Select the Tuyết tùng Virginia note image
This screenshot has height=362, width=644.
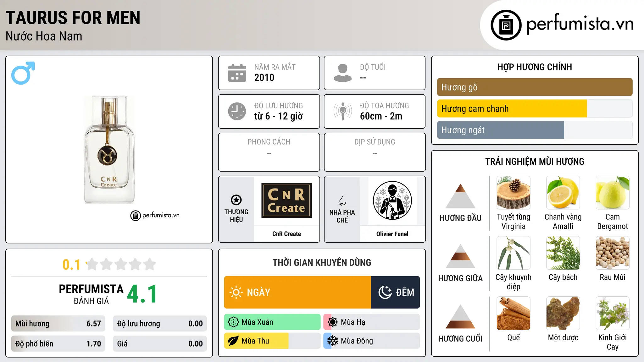tap(514, 193)
